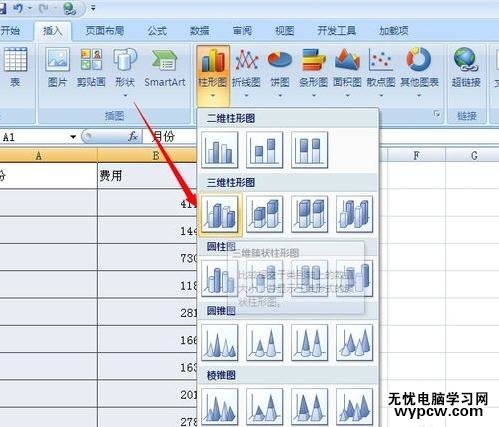Select the 2D 100% stacked column chart
499x427 pixels.
click(309, 150)
